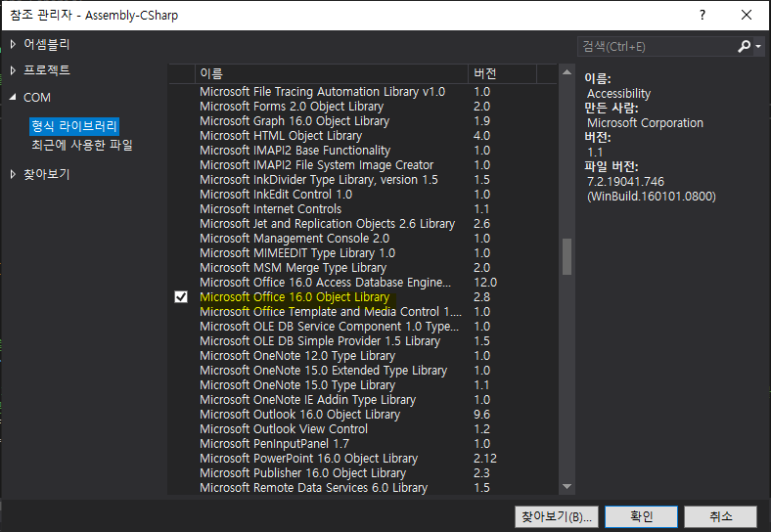Select Microsoft Forms 2.0 Object Library
Screen dimensions: 771x532
coord(363,107)
